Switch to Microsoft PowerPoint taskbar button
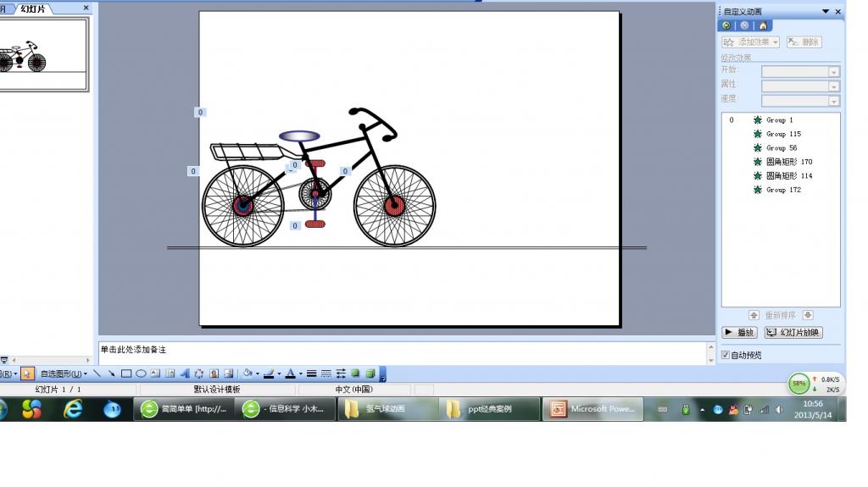The width and height of the screenshot is (868, 487). (593, 410)
